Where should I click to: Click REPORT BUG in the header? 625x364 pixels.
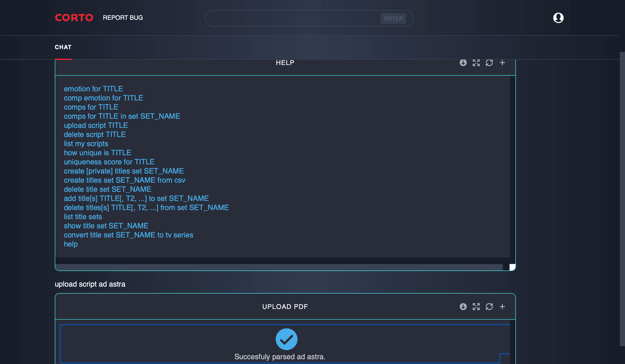point(123,18)
